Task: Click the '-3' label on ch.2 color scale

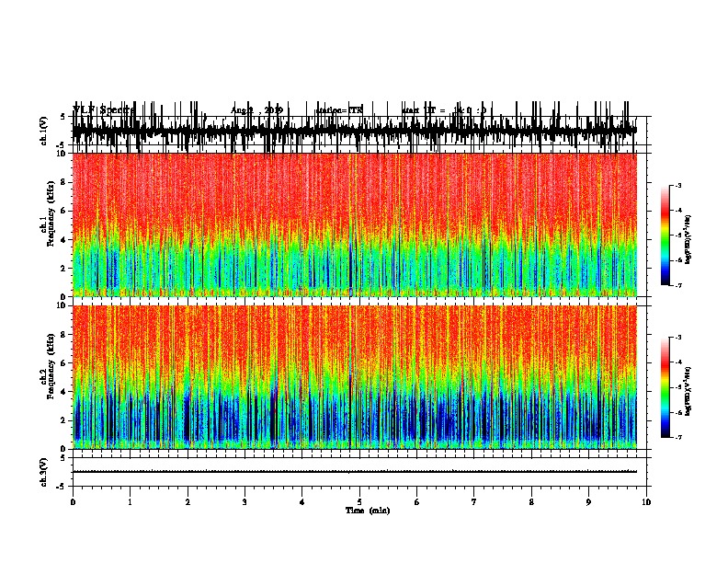Action: (x=677, y=338)
